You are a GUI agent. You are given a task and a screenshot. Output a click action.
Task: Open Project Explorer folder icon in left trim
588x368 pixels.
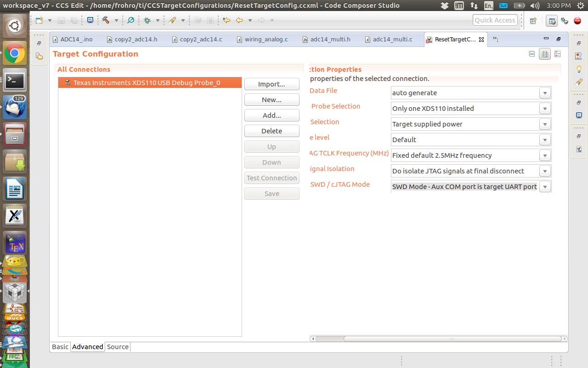pos(39,56)
